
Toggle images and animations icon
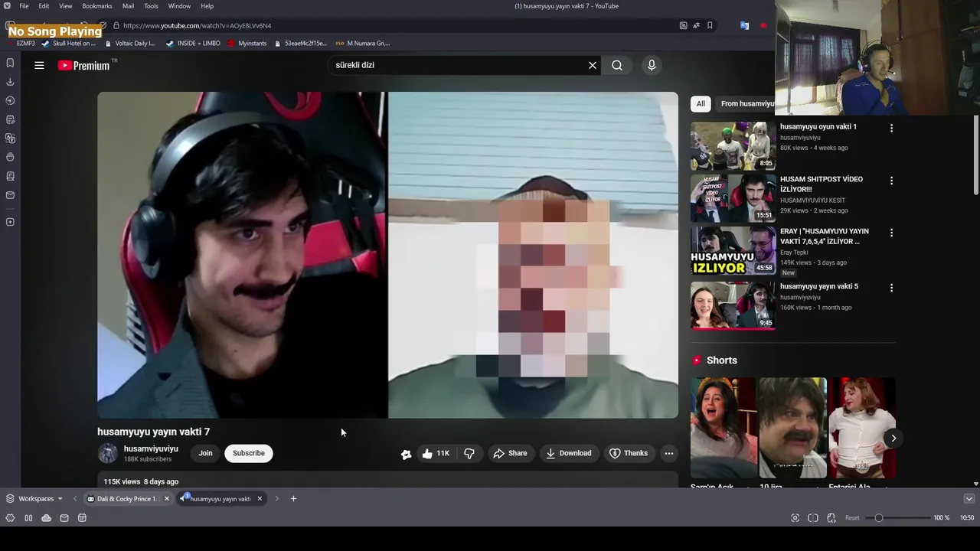831,518
